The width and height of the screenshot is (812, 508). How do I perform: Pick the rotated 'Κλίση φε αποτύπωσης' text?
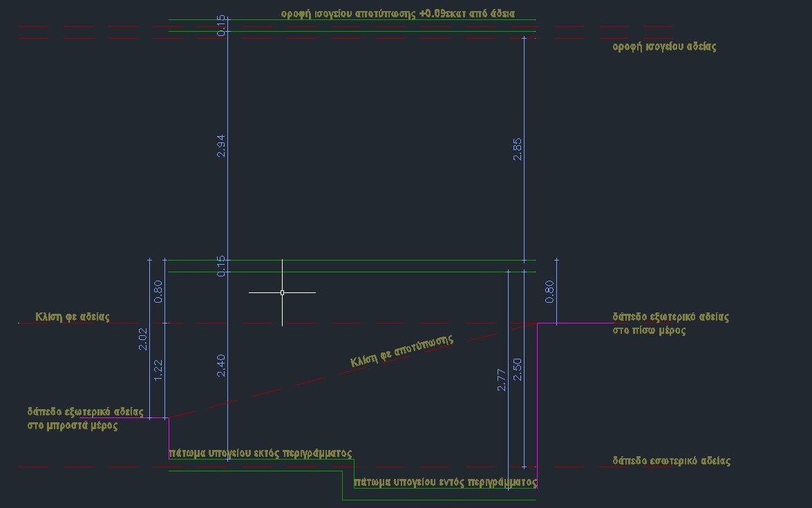[x=402, y=352]
